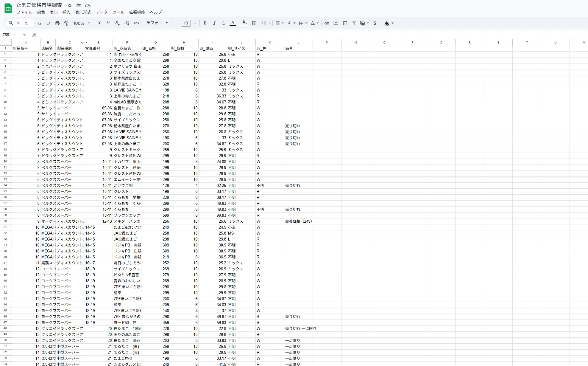Star the たまご価格市場調査 document
Image resolution: width=588 pixels, height=366 pixels.
[x=70, y=5]
